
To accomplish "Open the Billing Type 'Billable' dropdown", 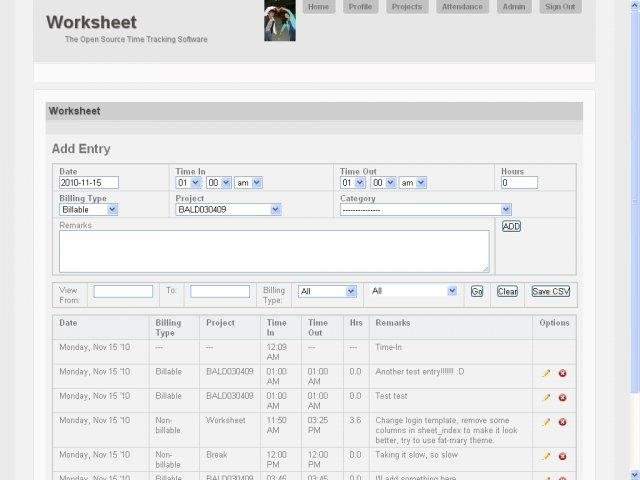I will (x=89, y=210).
